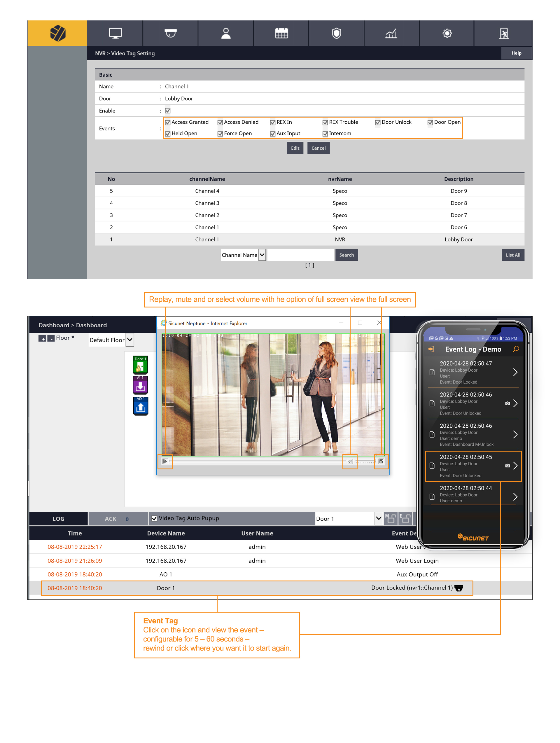Viewport: 560px width, 743px height.
Task: Click the Help button
Action: [516, 53]
